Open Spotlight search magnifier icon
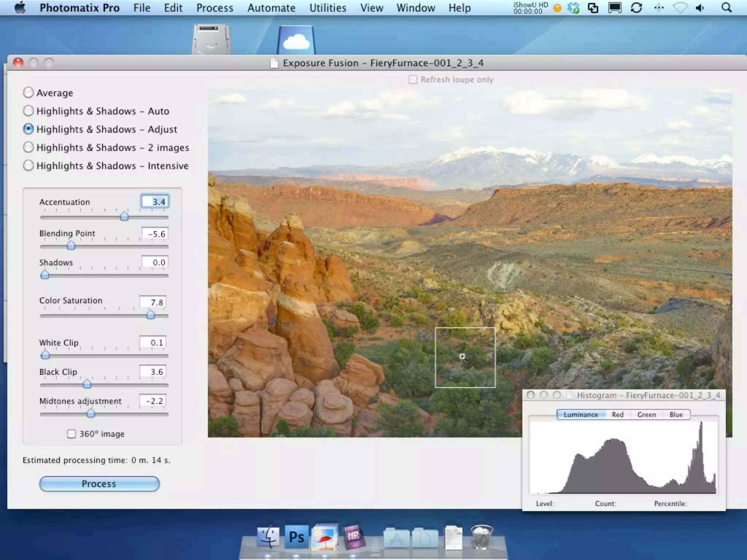The height and width of the screenshot is (560, 747). click(726, 8)
